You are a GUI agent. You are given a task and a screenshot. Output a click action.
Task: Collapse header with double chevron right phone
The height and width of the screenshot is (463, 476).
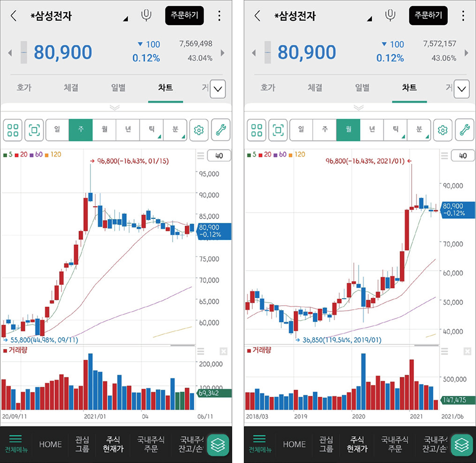(x=358, y=108)
